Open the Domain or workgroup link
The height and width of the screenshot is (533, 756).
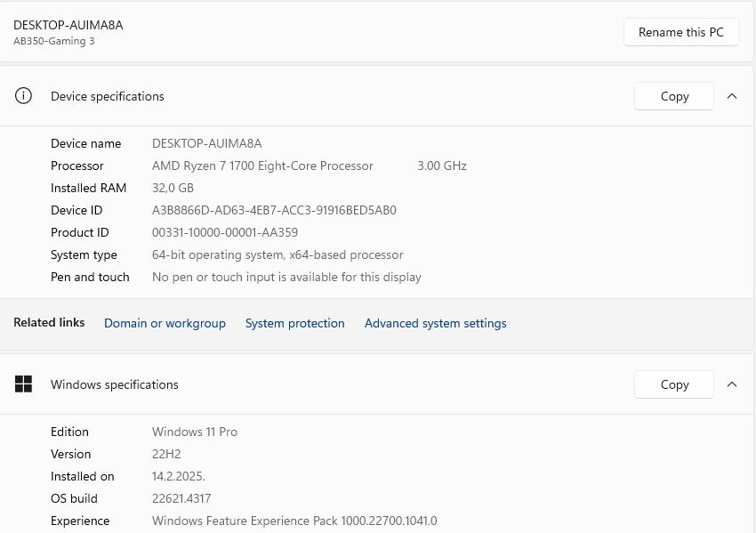(x=165, y=323)
